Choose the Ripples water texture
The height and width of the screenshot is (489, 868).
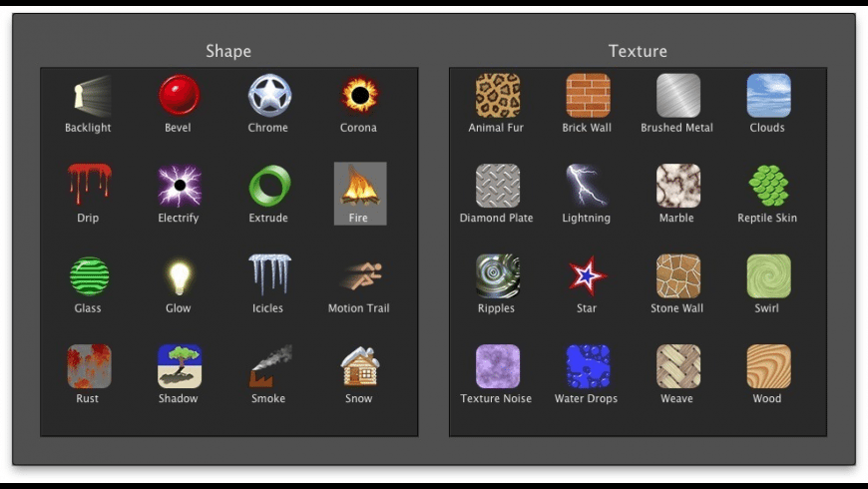498,275
